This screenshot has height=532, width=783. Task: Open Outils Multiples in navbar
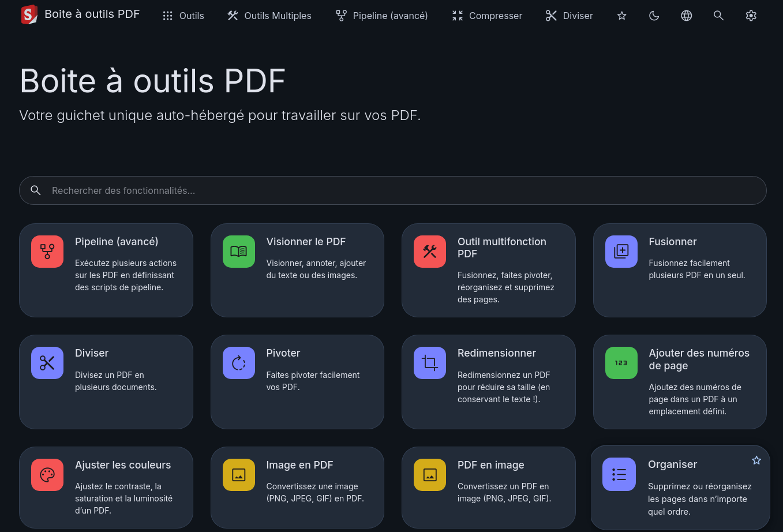(269, 16)
